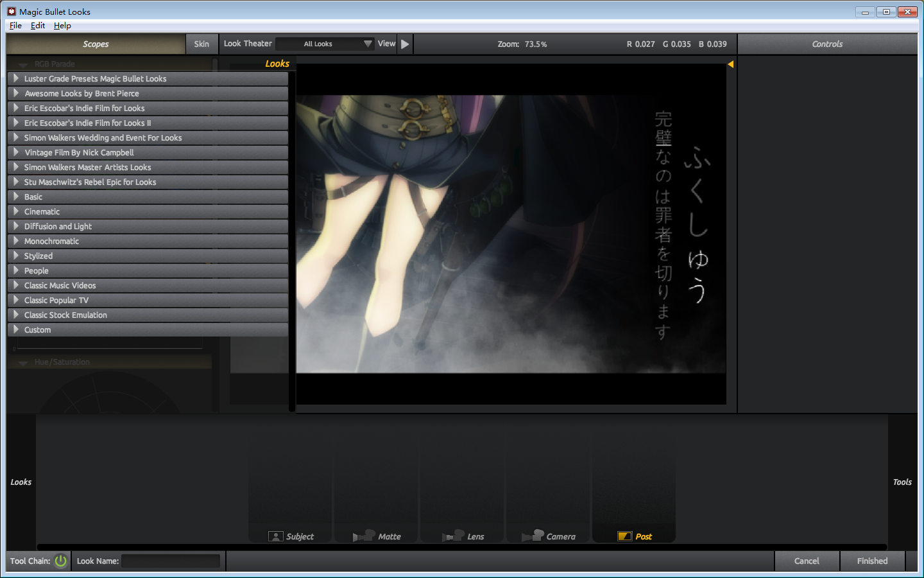
Task: Expand Vintage Film By Nick Campbell
Action: point(148,152)
